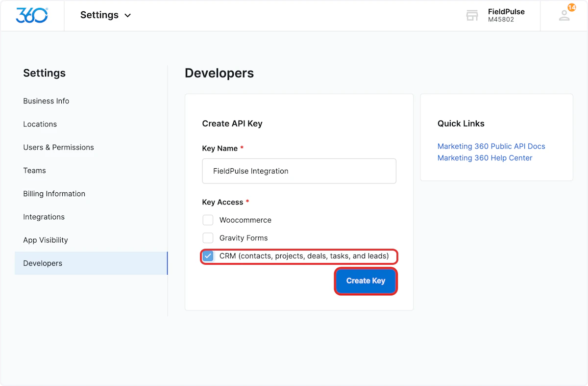The height and width of the screenshot is (386, 588).
Task: Enable the Woocommerce checkbox
Action: coord(208,220)
